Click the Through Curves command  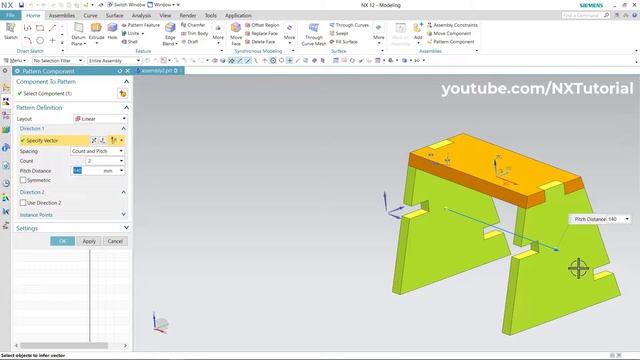pos(349,25)
